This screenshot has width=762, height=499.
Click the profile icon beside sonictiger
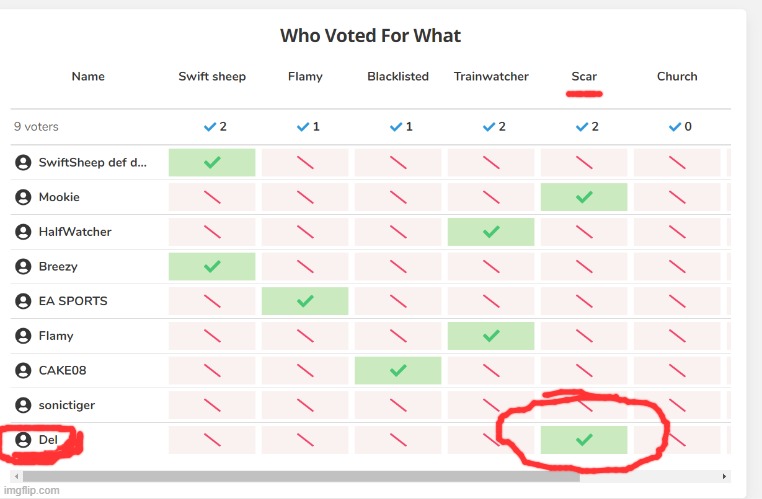(x=23, y=405)
